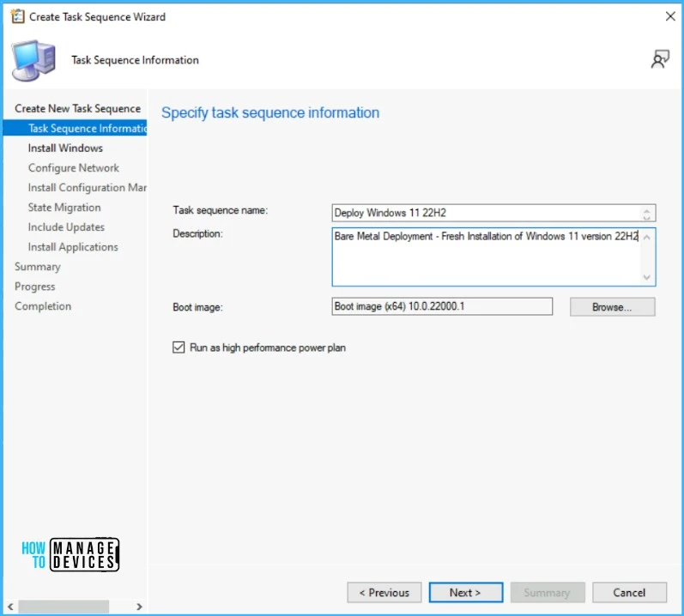Select Task Sequence Information step
The height and width of the screenshot is (616, 684).
[x=75, y=128]
